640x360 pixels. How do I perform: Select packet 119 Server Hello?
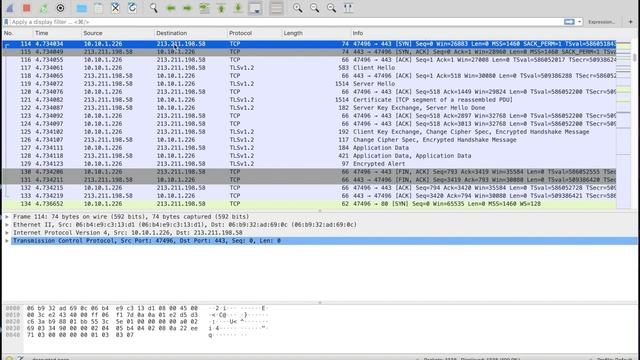(309, 84)
